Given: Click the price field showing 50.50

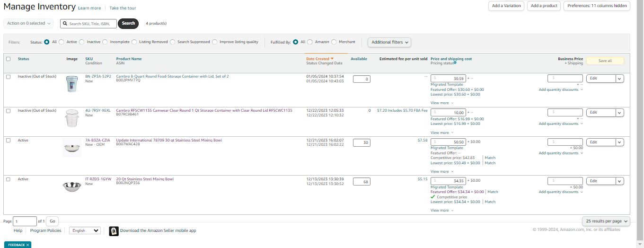Looking at the screenshot, I should (449, 142).
